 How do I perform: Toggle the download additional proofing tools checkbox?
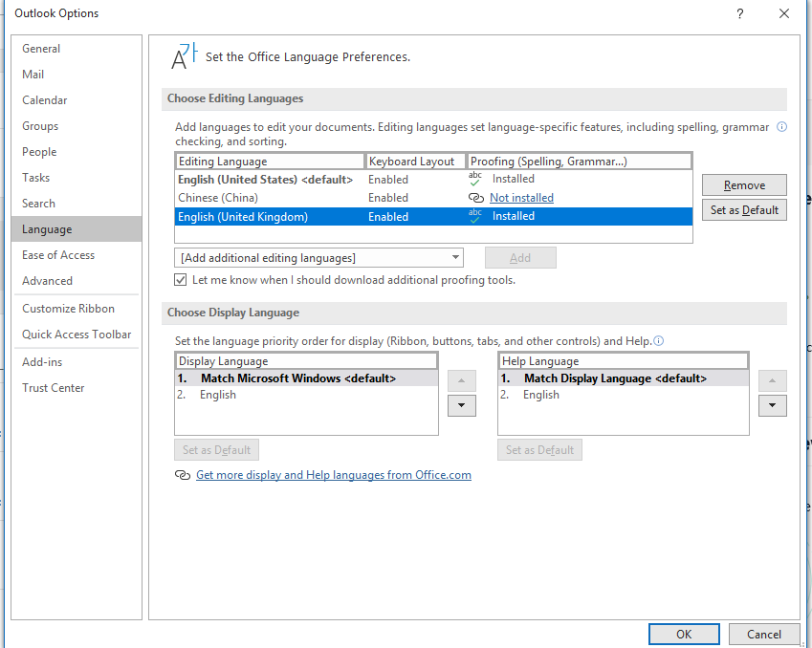(x=180, y=280)
